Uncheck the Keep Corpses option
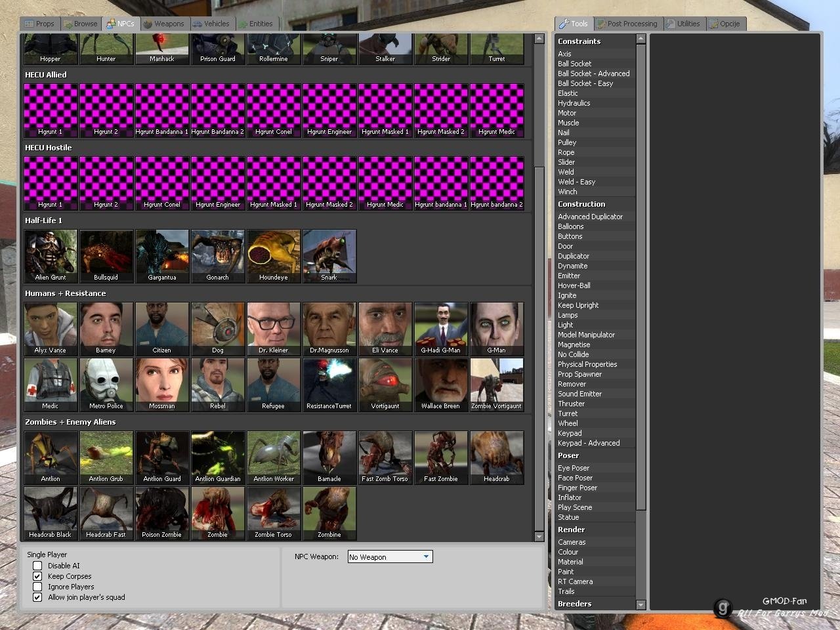Screen dimensions: 840x630 click(x=37, y=576)
